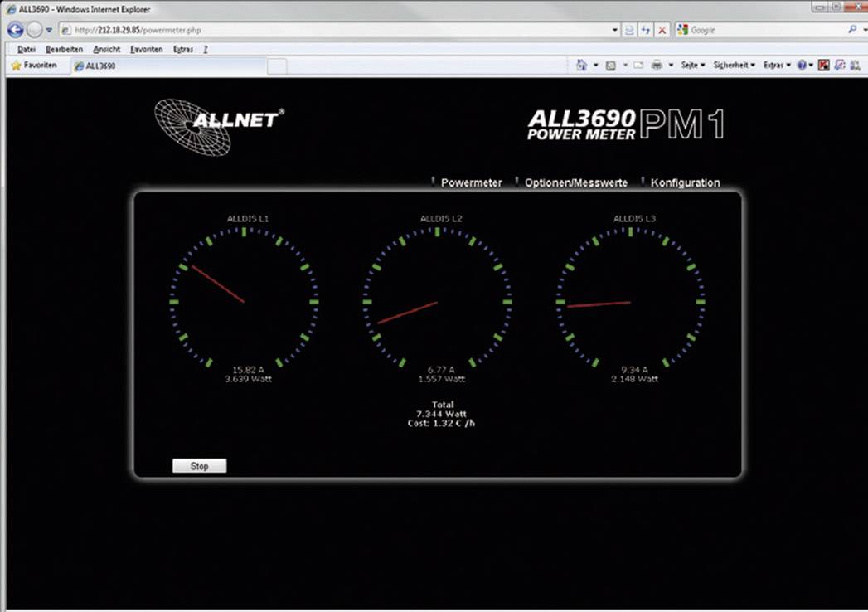Go back with the blue Back arrow

point(16,29)
